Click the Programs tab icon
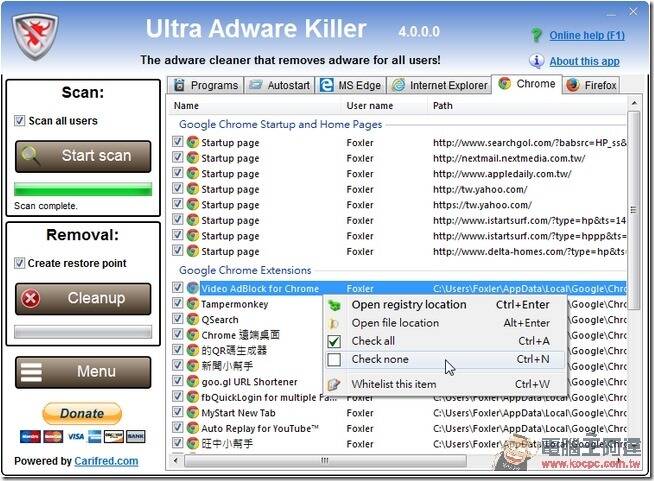654x481 pixels. (x=179, y=85)
